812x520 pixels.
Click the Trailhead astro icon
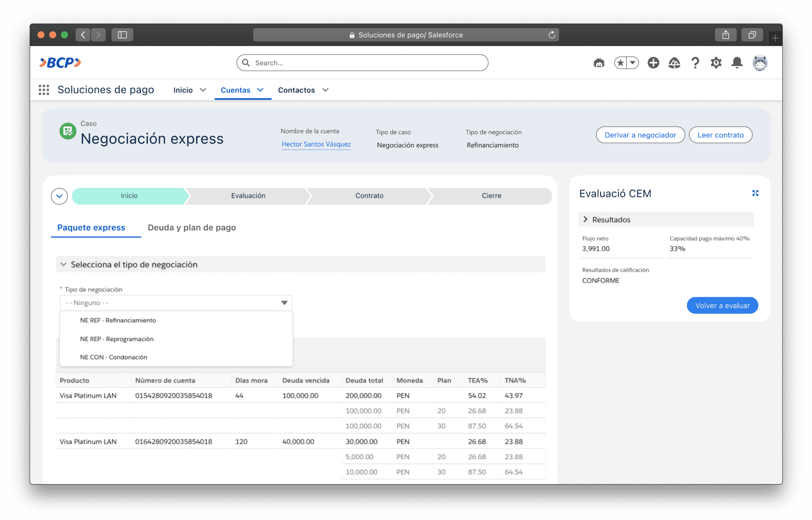tap(599, 63)
